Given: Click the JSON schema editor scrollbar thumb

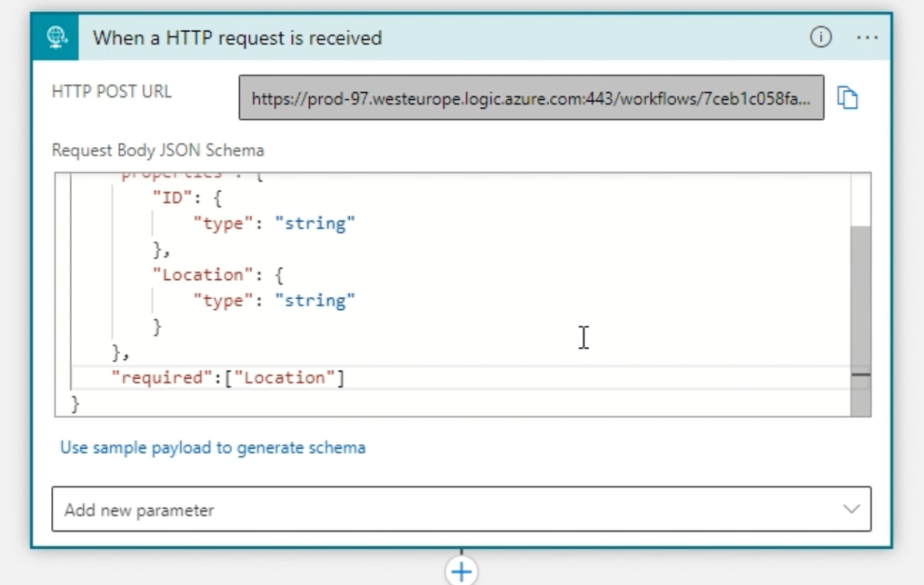Looking at the screenshot, I should click(x=860, y=320).
